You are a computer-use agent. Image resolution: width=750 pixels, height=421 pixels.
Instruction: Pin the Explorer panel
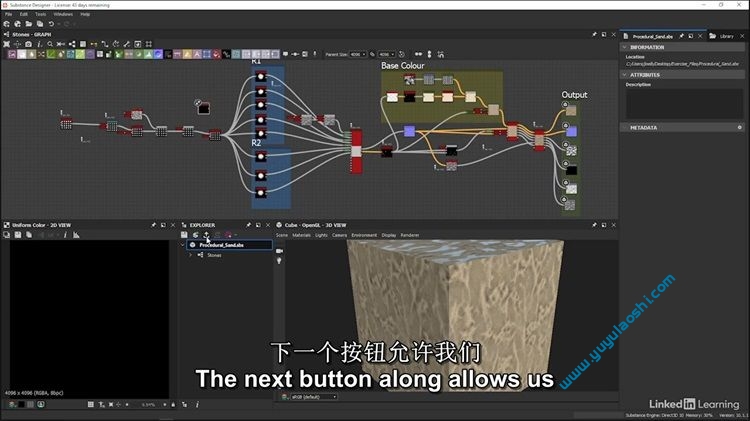[x=248, y=225]
